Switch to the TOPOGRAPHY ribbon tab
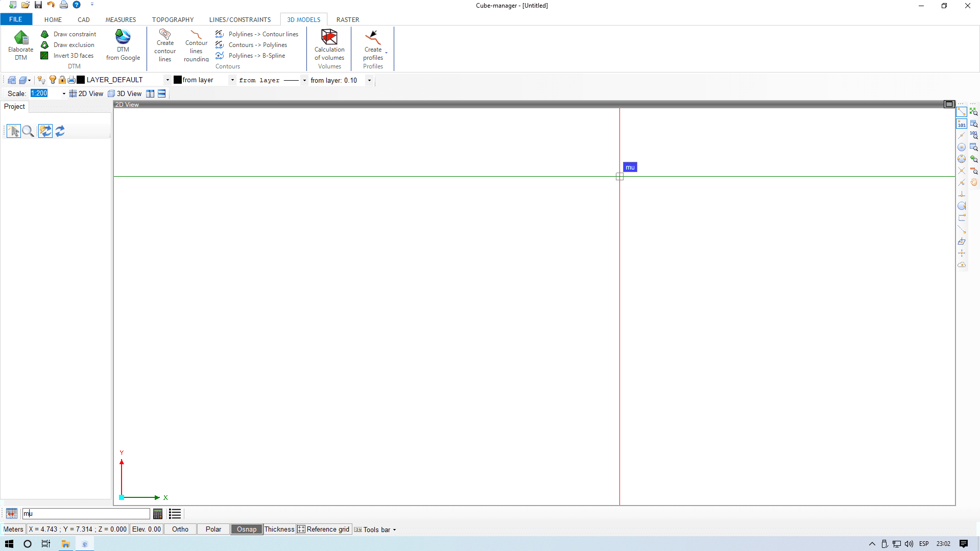This screenshot has height=551, width=980. tap(173, 19)
